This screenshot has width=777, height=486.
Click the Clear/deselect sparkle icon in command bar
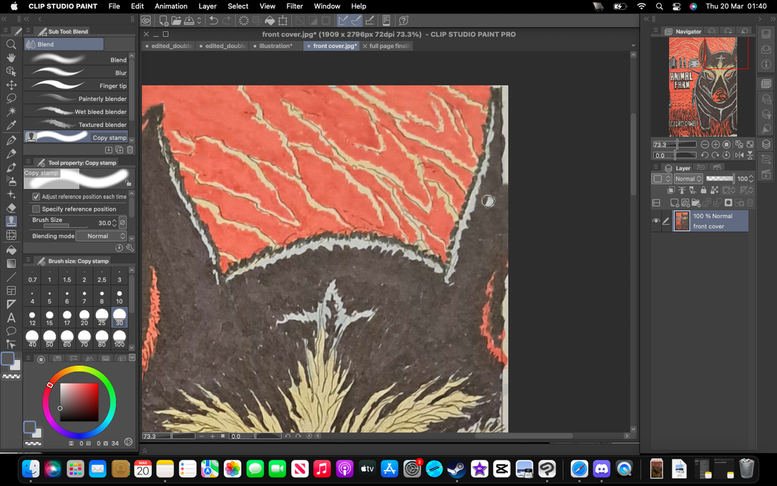244,20
